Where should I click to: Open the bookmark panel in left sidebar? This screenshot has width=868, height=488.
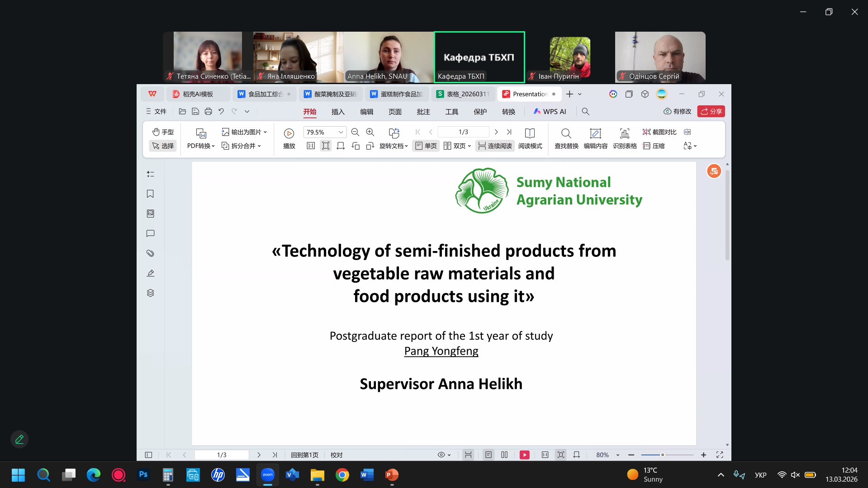click(151, 194)
